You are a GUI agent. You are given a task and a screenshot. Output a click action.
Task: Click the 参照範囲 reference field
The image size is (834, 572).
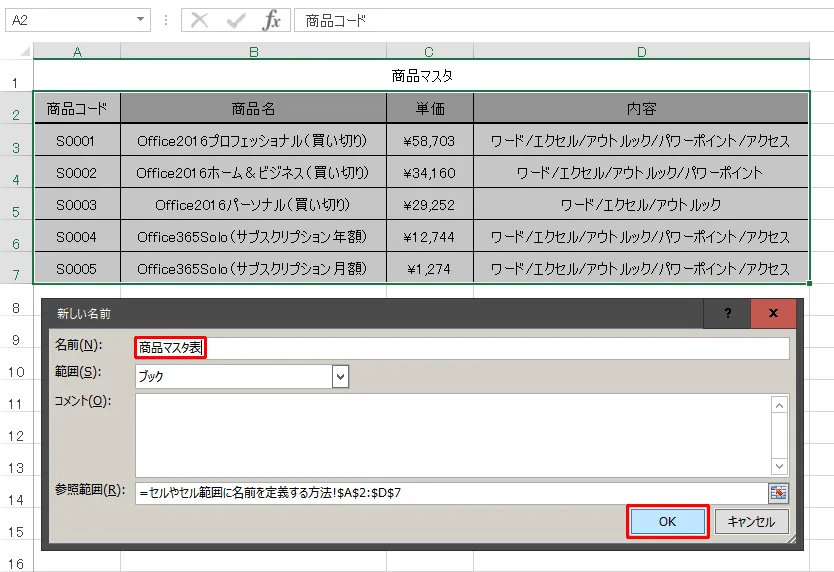[451, 493]
